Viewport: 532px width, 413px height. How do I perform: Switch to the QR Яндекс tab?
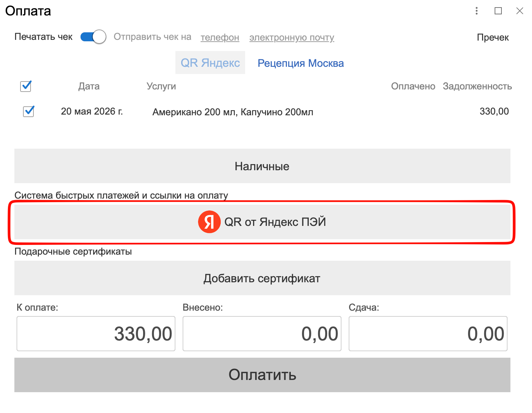(210, 62)
